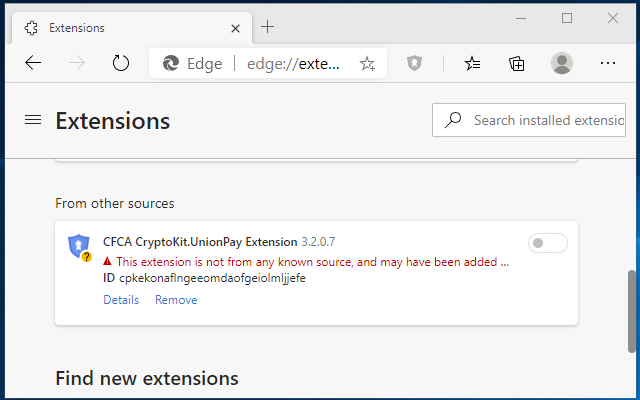Open the user profile avatar
This screenshot has height=400, width=640.
coord(562,63)
